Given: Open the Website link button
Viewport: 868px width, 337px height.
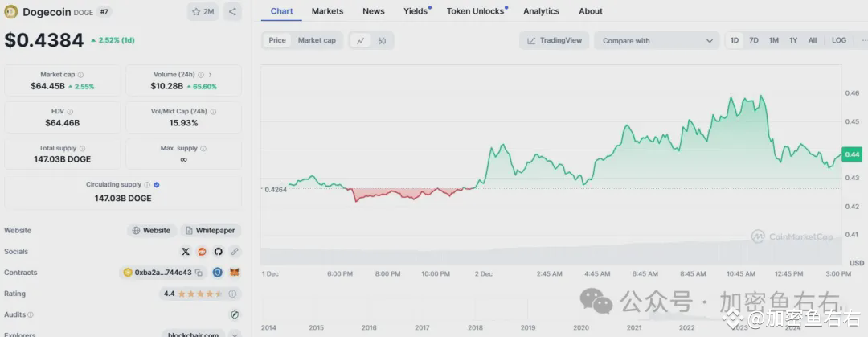Looking at the screenshot, I should (152, 231).
